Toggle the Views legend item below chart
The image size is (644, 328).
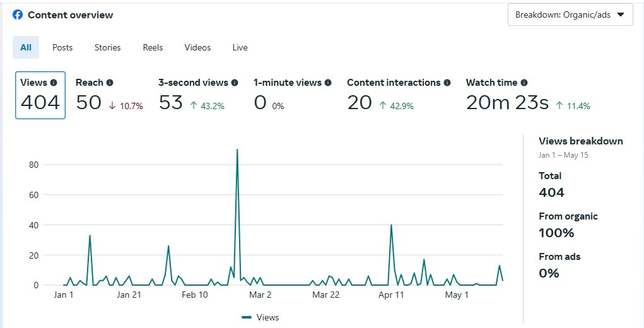tap(260, 317)
